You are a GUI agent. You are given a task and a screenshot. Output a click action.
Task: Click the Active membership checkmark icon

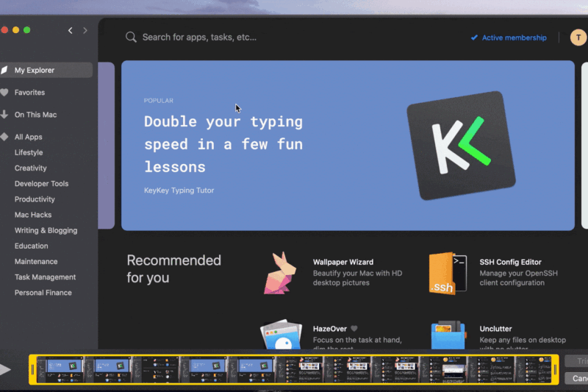(474, 38)
